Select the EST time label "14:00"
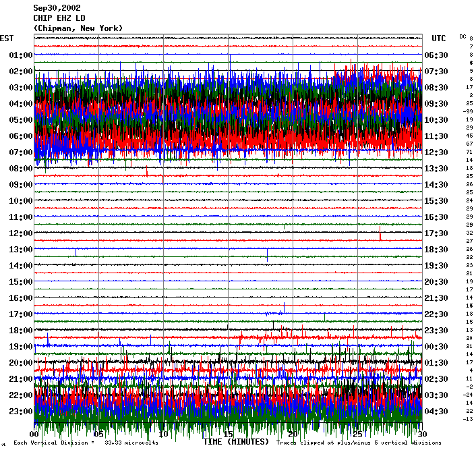476x452 pixels. point(21,266)
